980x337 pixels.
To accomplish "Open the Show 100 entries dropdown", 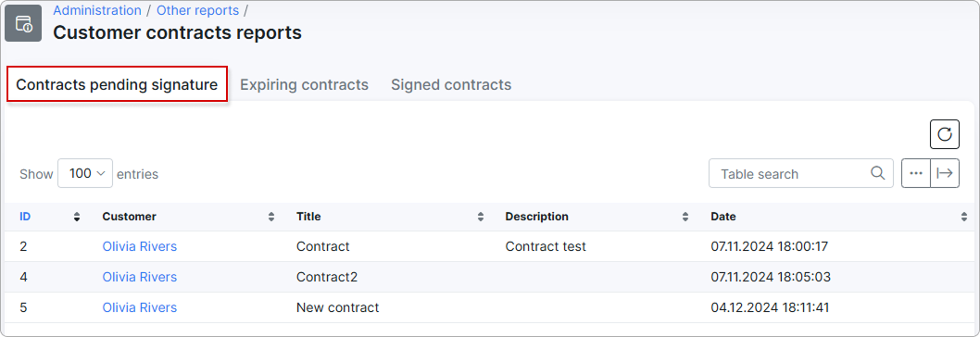I will tap(85, 173).
